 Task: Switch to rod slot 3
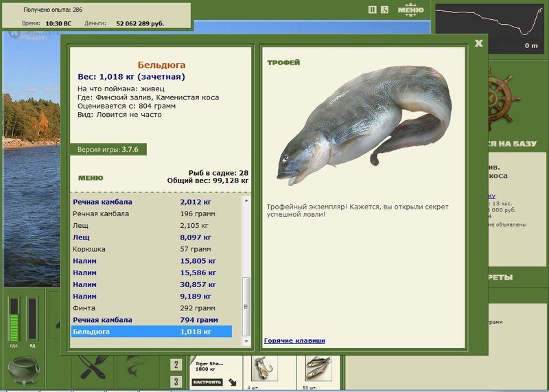(x=176, y=382)
